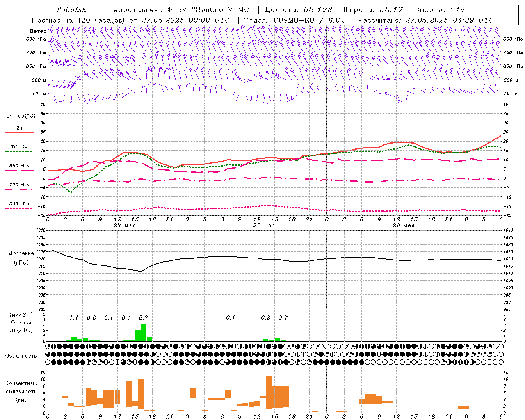Click the 'Рассчитано: 27.05.2025 04:39 UTC' timestamp
The width and height of the screenshot is (525, 420).
[426, 20]
